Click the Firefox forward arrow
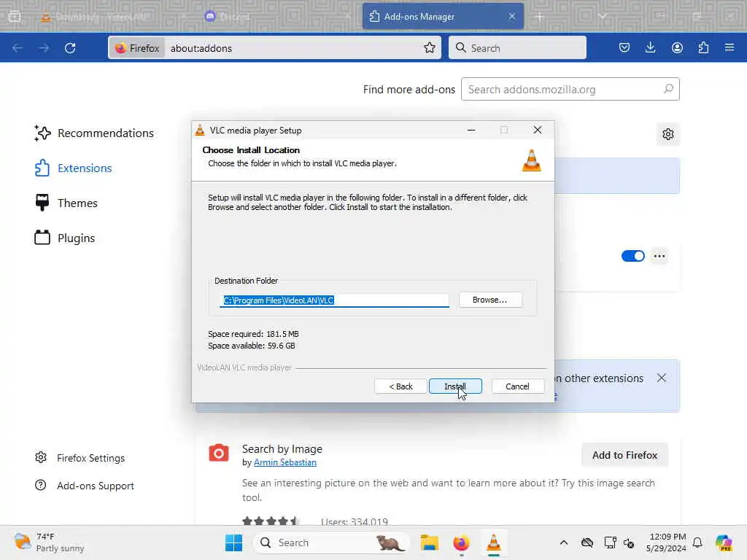 click(x=44, y=47)
